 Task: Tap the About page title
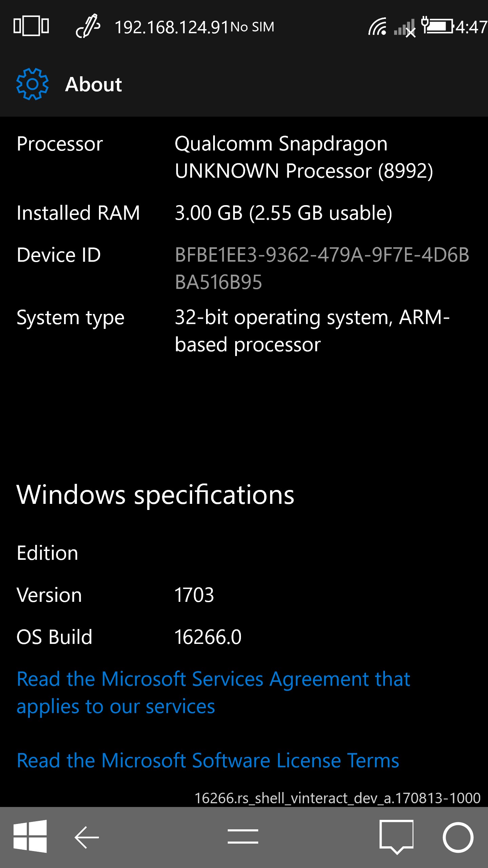click(x=94, y=84)
